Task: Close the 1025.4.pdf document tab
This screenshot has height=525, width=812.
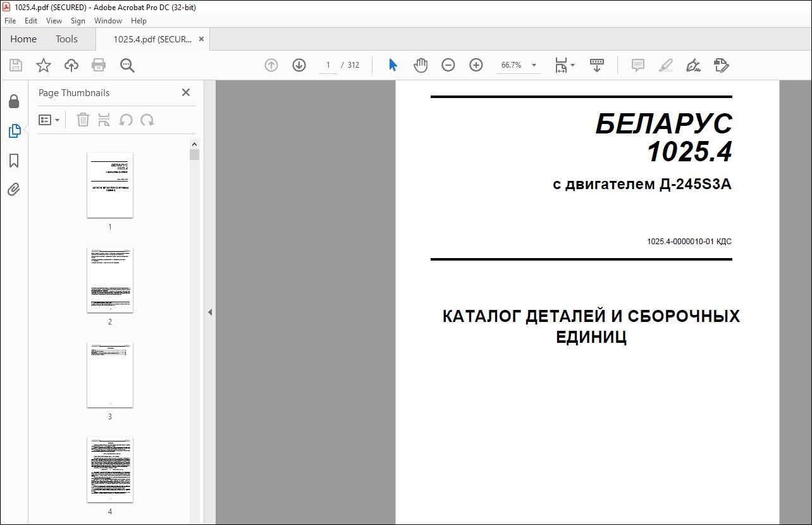Action: point(201,39)
